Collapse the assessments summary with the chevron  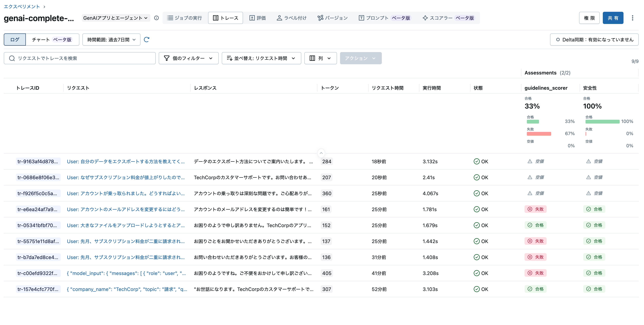[x=321, y=153]
